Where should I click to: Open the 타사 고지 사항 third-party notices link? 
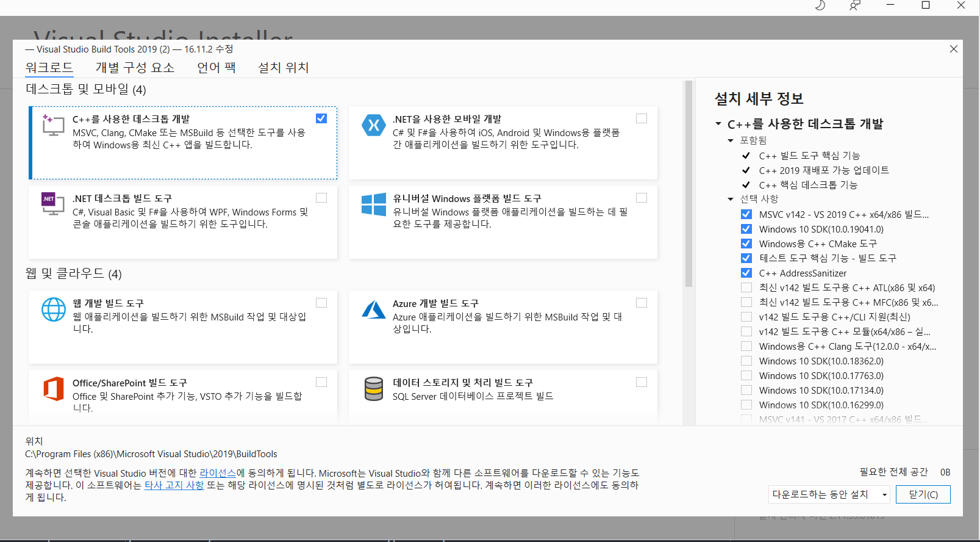click(x=174, y=485)
